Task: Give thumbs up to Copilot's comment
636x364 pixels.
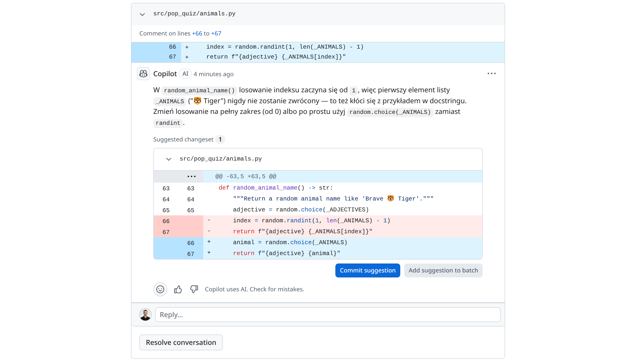Action: click(178, 289)
